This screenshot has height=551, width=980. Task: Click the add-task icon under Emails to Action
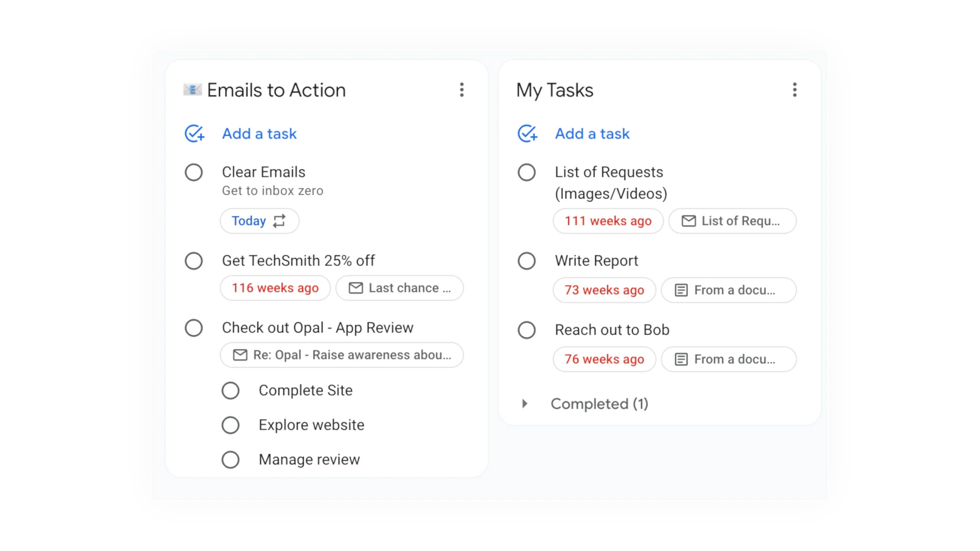point(193,133)
